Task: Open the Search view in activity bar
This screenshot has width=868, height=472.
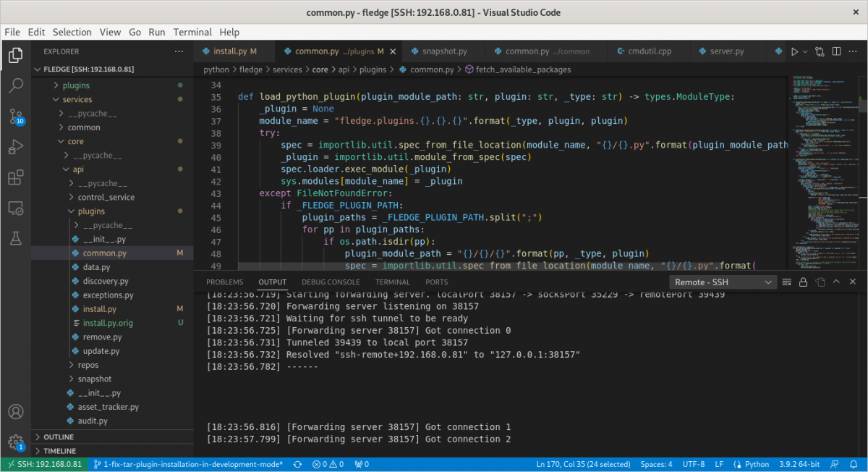Action: pos(15,85)
